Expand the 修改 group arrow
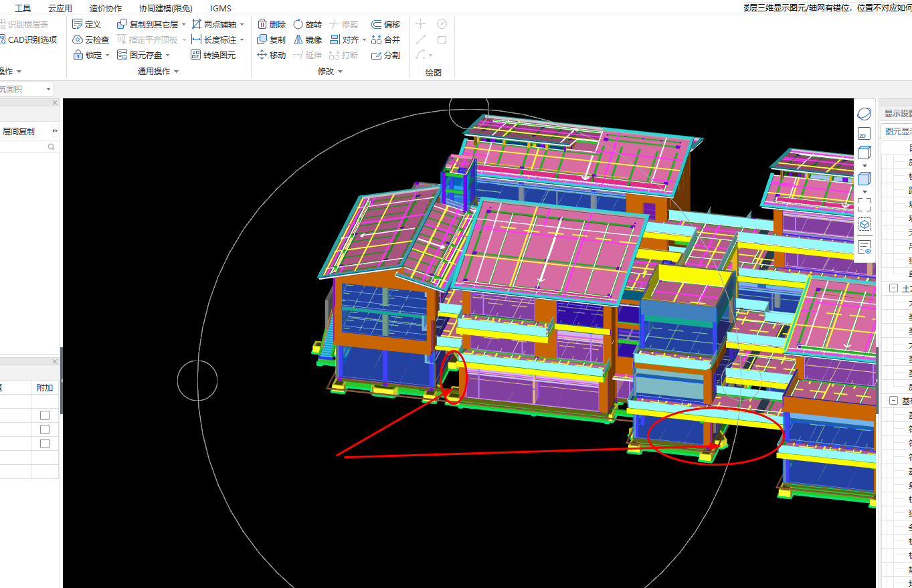912x588 pixels. click(340, 72)
